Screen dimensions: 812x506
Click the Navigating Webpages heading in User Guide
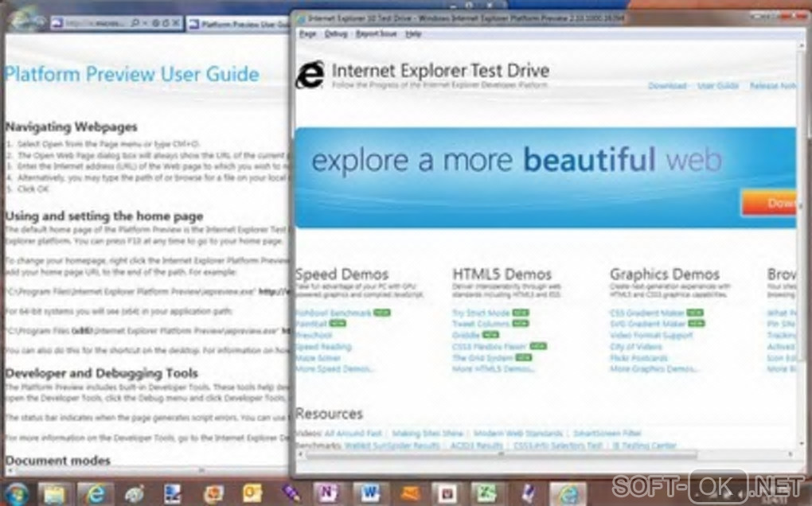pos(72,127)
